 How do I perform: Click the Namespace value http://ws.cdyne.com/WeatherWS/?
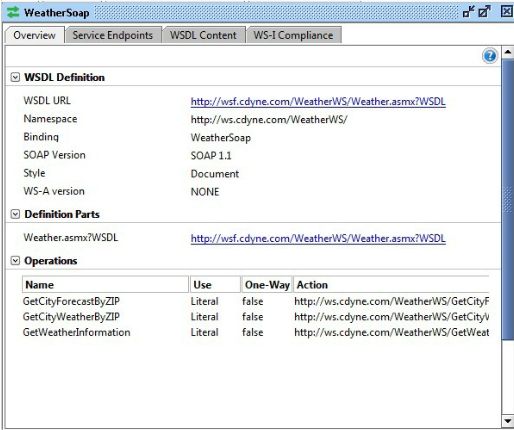click(269, 120)
